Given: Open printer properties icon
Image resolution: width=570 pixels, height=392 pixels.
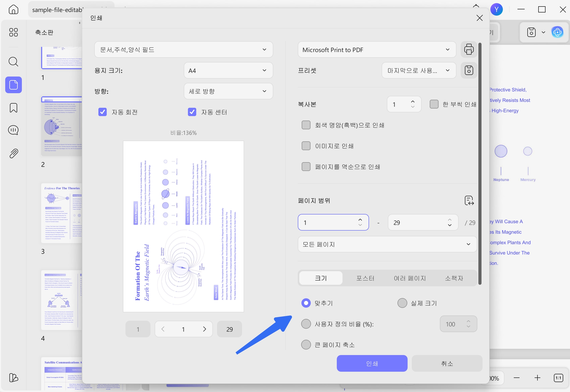Looking at the screenshot, I should (x=469, y=49).
